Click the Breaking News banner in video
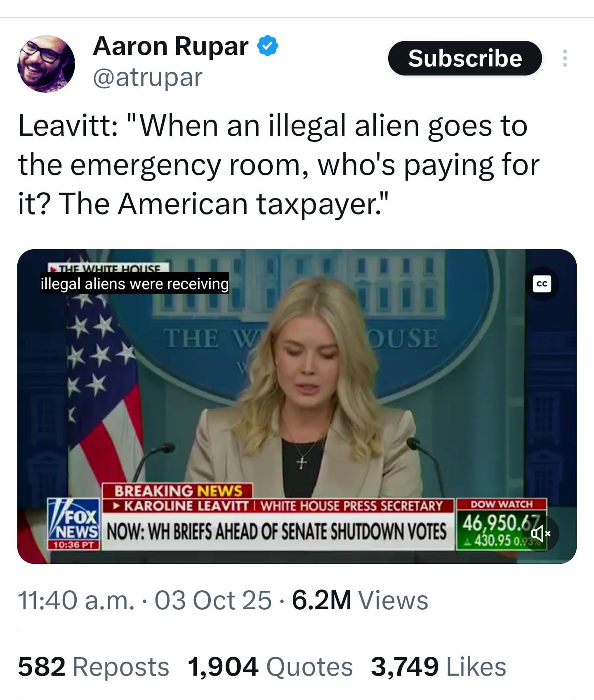The image size is (594, 700). [178, 491]
